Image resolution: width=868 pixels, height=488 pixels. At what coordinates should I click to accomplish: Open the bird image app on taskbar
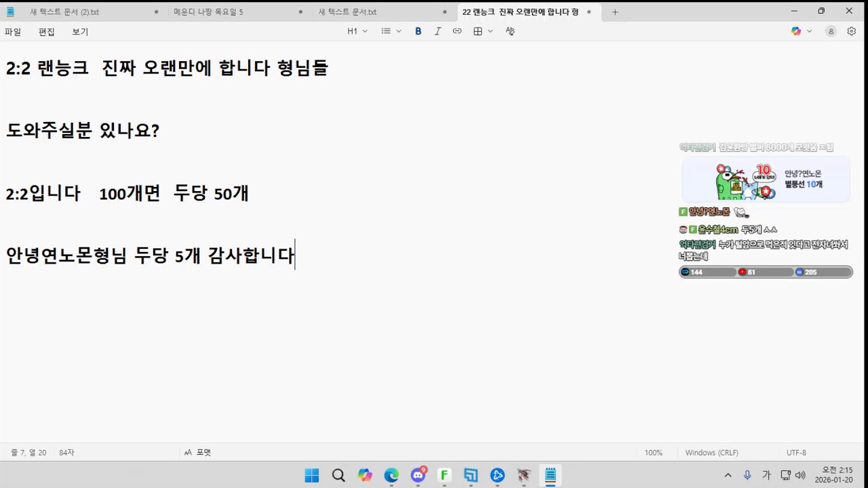pyautogui.click(x=524, y=475)
